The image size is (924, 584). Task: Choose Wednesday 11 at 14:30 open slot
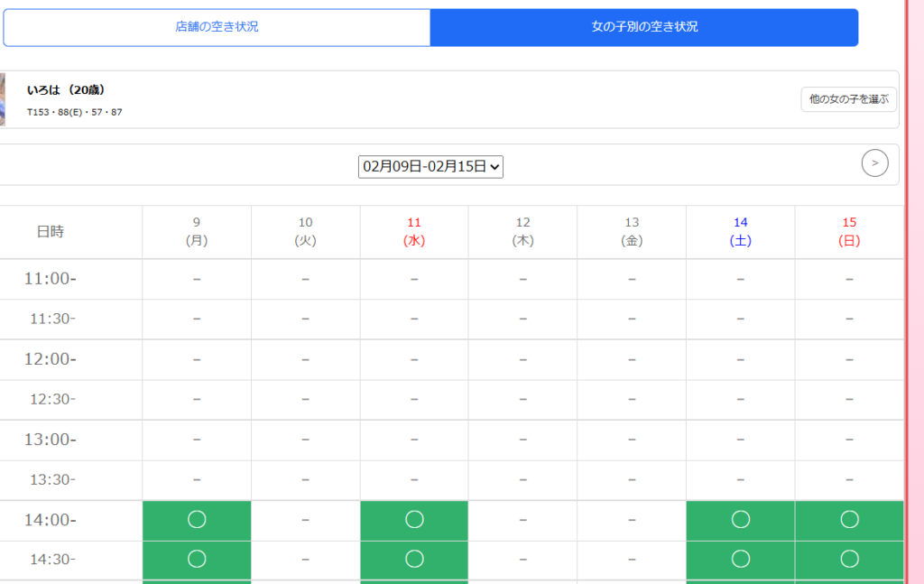pos(414,559)
